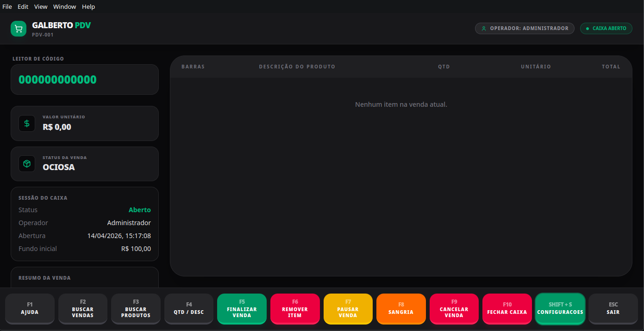Click the R$ 0,00 unit value

click(57, 127)
